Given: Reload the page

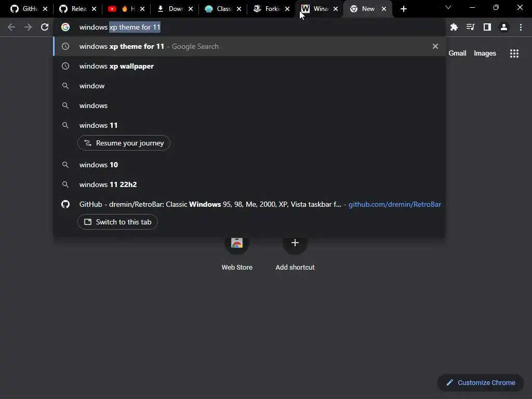Looking at the screenshot, I should tap(45, 27).
